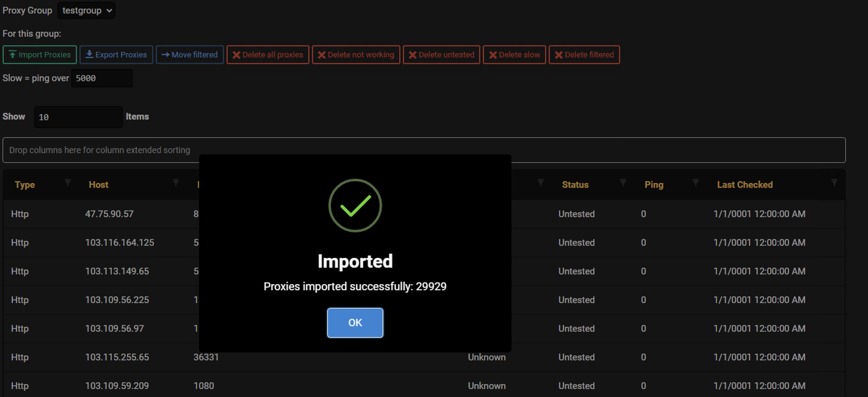
Task: Select the proxy row 47.75.90.57
Action: coord(110,214)
